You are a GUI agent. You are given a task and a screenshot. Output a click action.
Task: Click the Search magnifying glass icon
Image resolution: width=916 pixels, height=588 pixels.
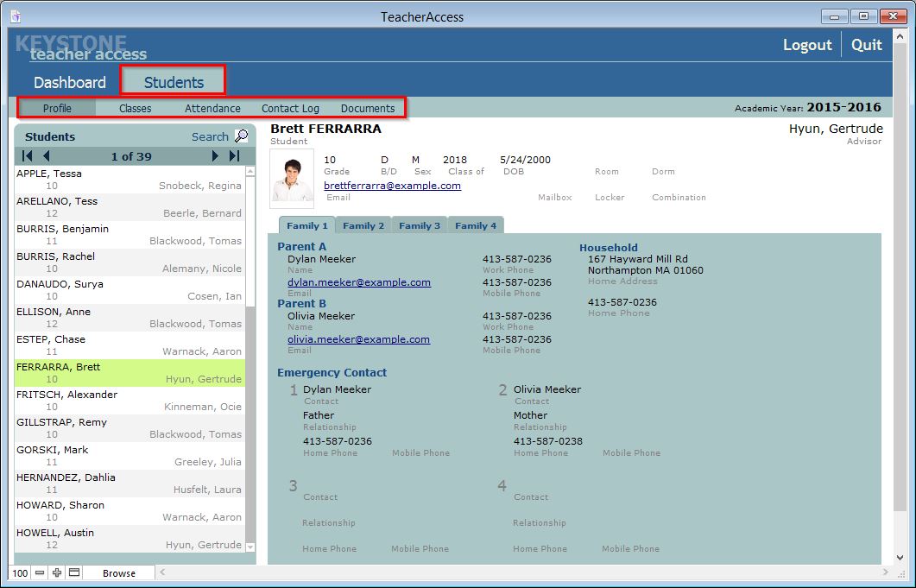click(241, 136)
